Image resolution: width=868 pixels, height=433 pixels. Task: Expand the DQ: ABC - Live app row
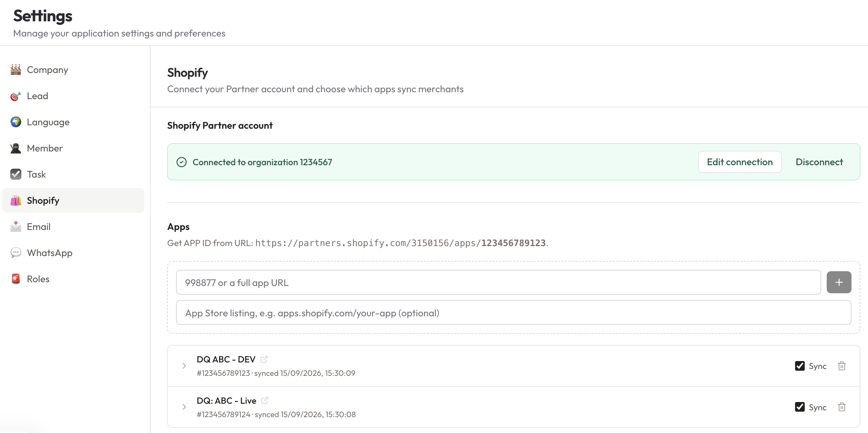coord(184,407)
